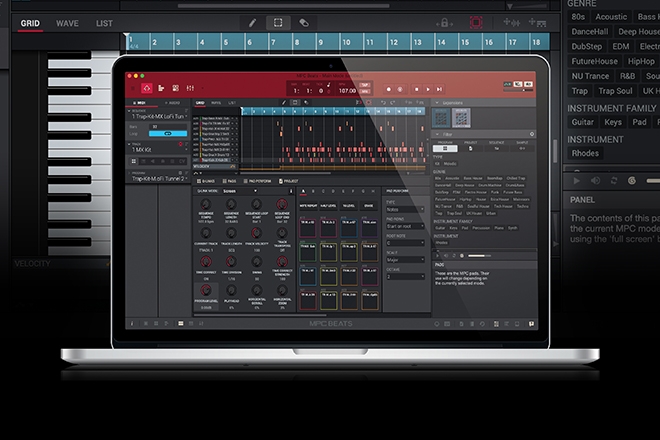Select pad bank B on the laptop

click(313, 192)
